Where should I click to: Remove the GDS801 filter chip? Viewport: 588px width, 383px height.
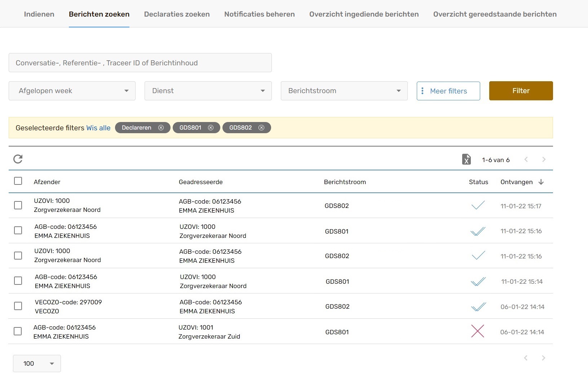click(x=211, y=128)
